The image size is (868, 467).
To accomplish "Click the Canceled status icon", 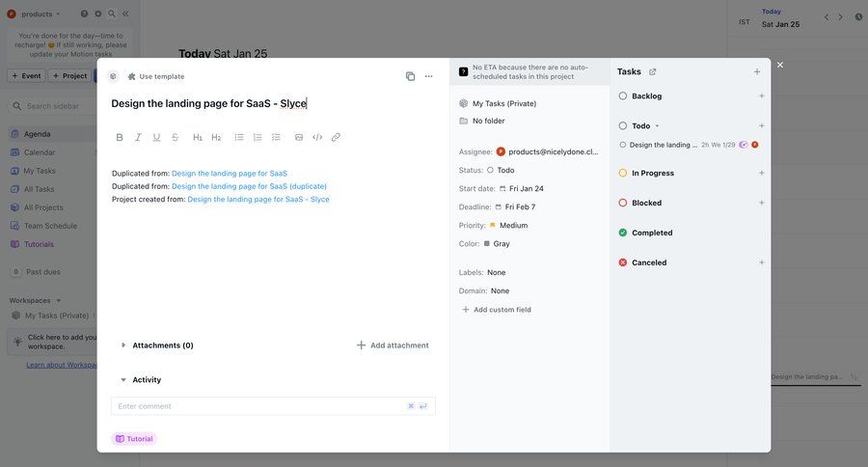I will pos(623,262).
